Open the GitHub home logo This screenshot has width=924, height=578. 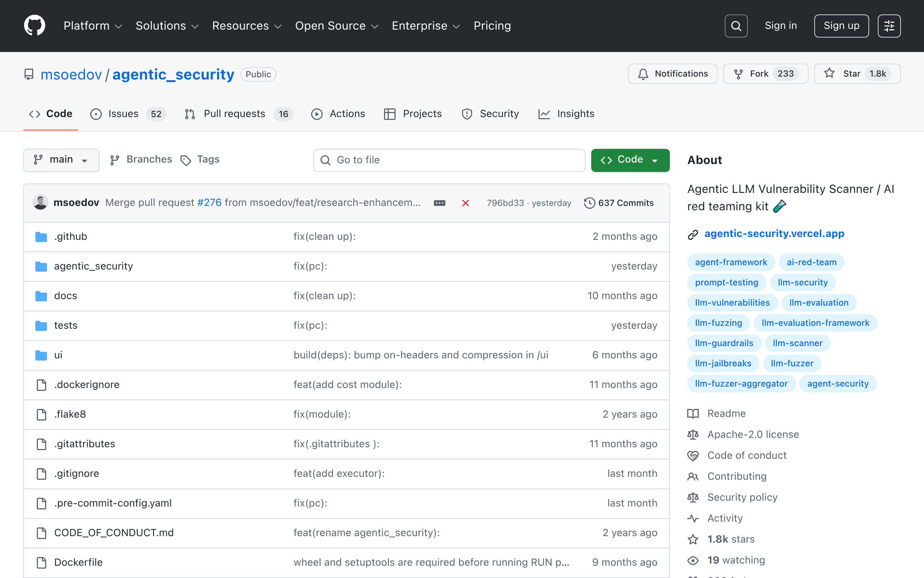pyautogui.click(x=34, y=26)
